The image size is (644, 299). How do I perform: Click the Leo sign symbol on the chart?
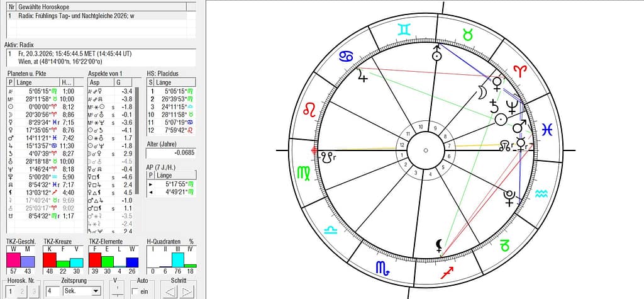tap(310, 111)
